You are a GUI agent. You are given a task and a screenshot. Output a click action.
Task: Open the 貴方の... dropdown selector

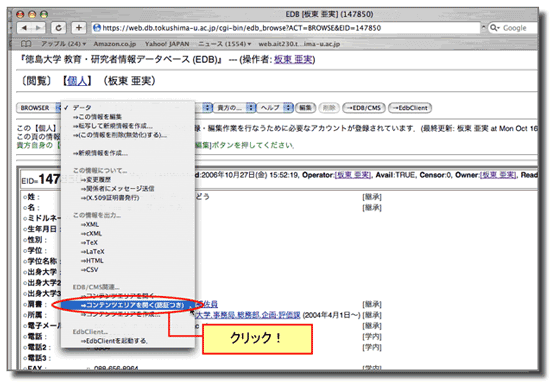[x=235, y=108]
